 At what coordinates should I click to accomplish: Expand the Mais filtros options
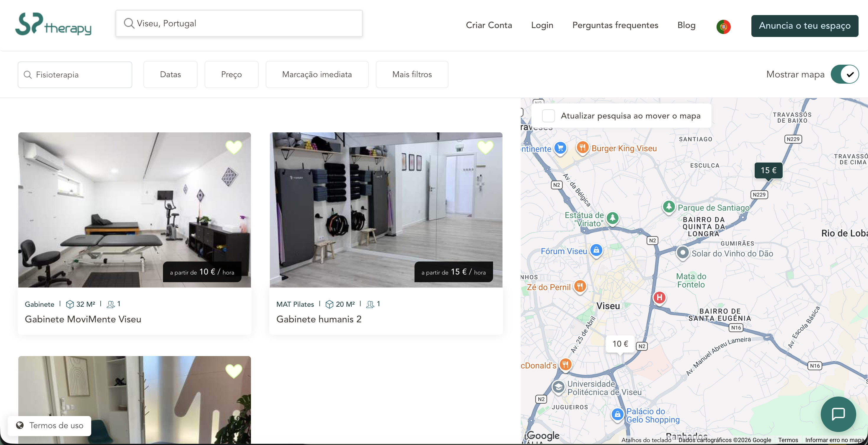click(x=412, y=74)
